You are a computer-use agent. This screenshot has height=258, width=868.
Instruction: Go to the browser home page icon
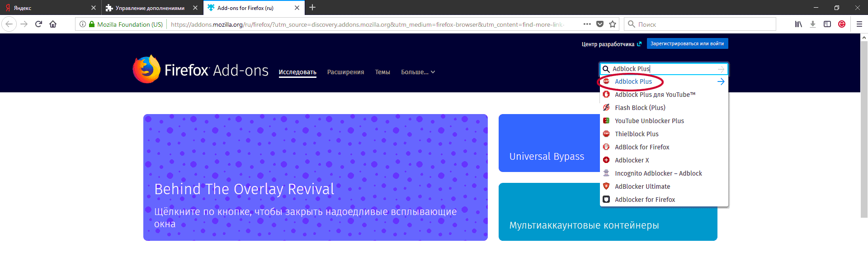pyautogui.click(x=53, y=24)
